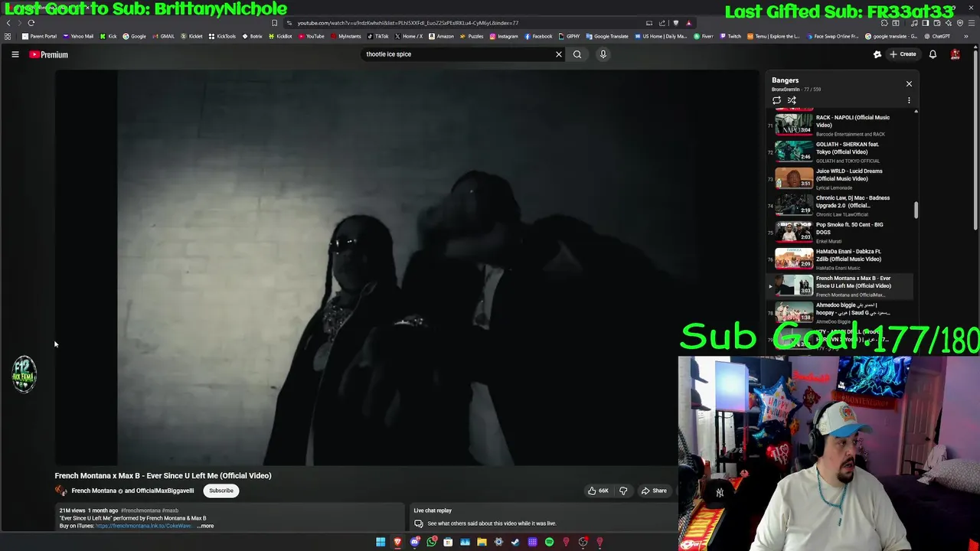The width and height of the screenshot is (980, 551).
Task: Click browser reload button
Action: (x=31, y=23)
